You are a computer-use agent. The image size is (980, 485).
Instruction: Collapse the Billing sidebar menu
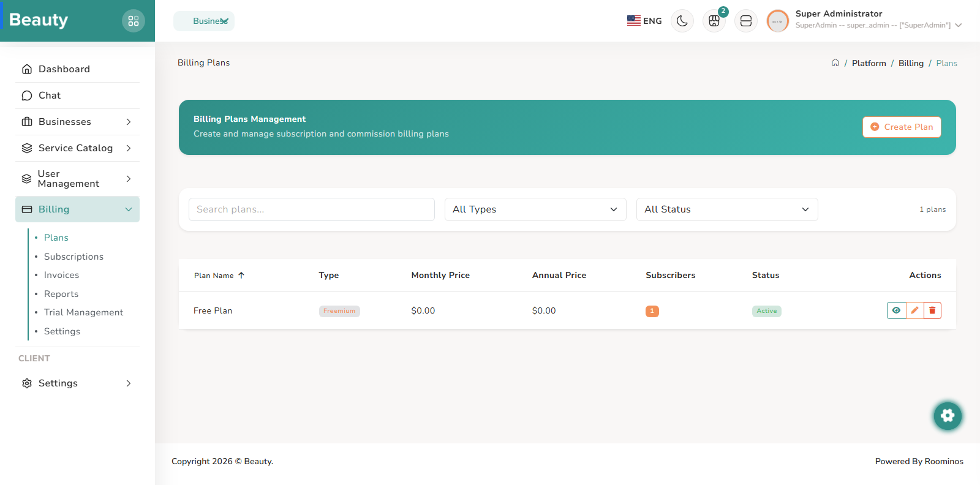[x=77, y=209]
